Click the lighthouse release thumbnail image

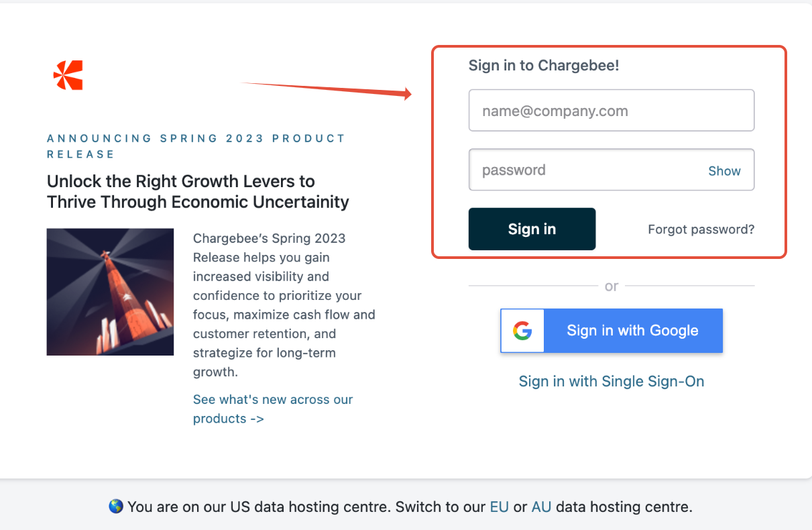(110, 292)
